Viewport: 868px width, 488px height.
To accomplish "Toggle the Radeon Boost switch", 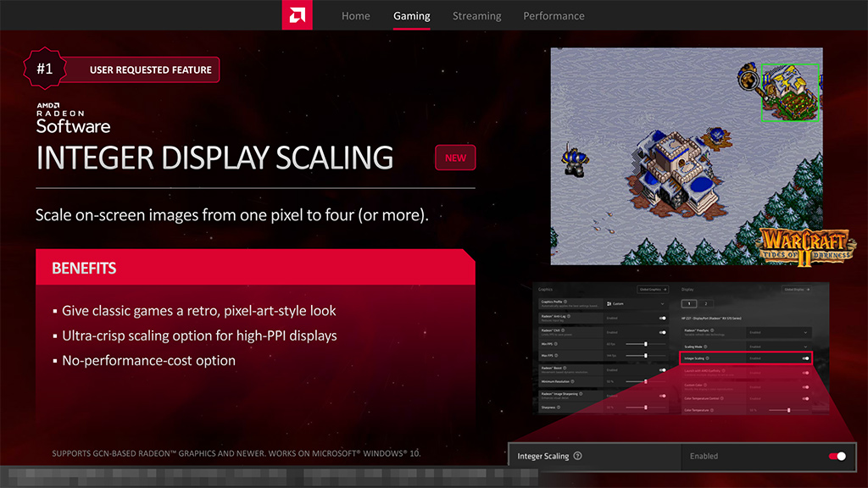I will click(x=663, y=370).
